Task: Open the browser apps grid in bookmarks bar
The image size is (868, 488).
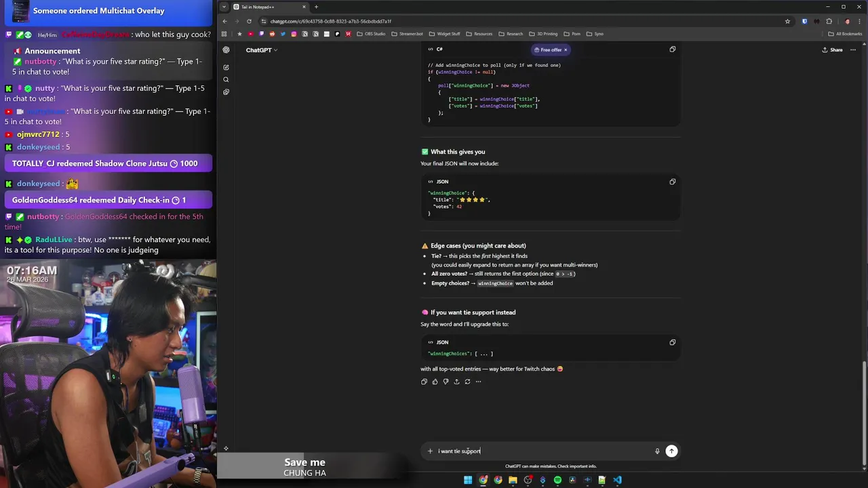Action: [x=224, y=34]
